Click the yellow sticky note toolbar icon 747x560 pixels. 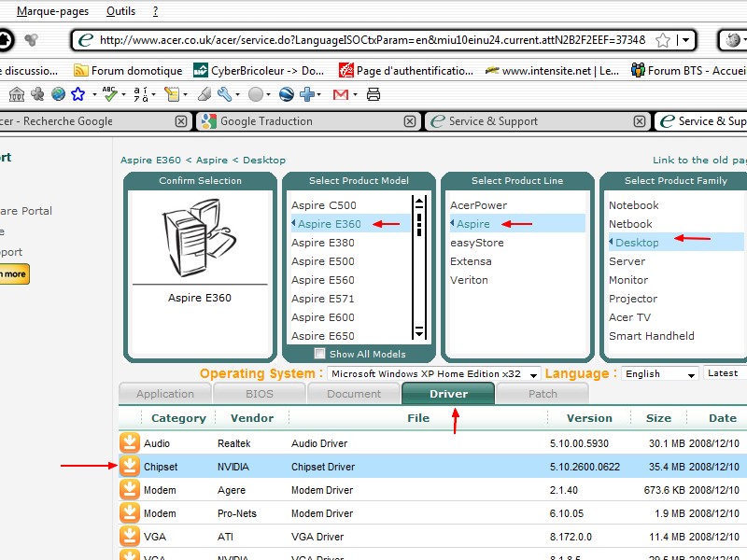tap(172, 94)
